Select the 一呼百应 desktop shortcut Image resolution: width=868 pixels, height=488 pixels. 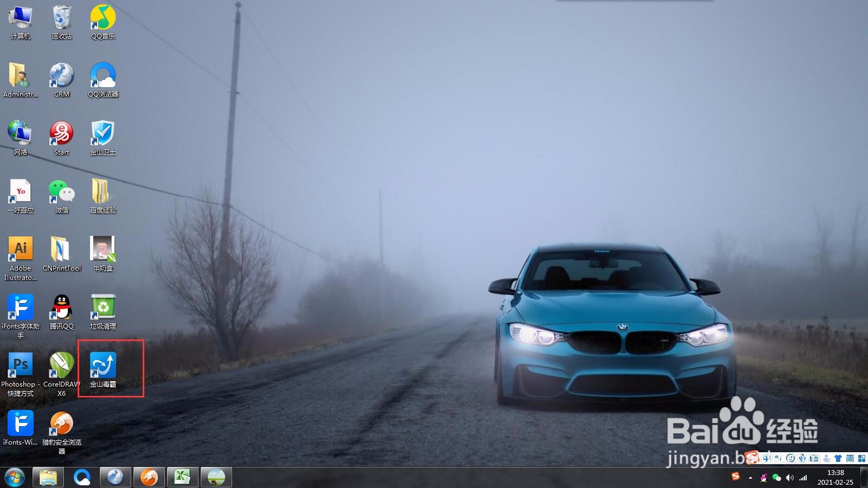point(21,196)
